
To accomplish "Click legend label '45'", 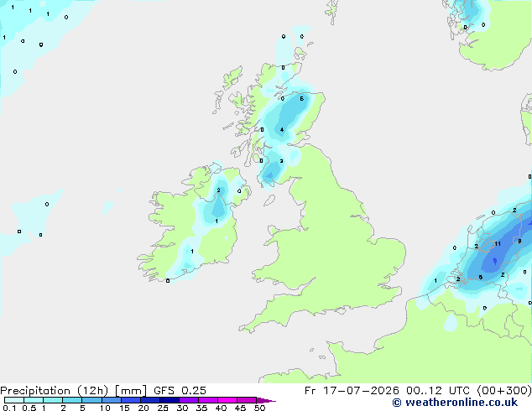I will 240,408.
